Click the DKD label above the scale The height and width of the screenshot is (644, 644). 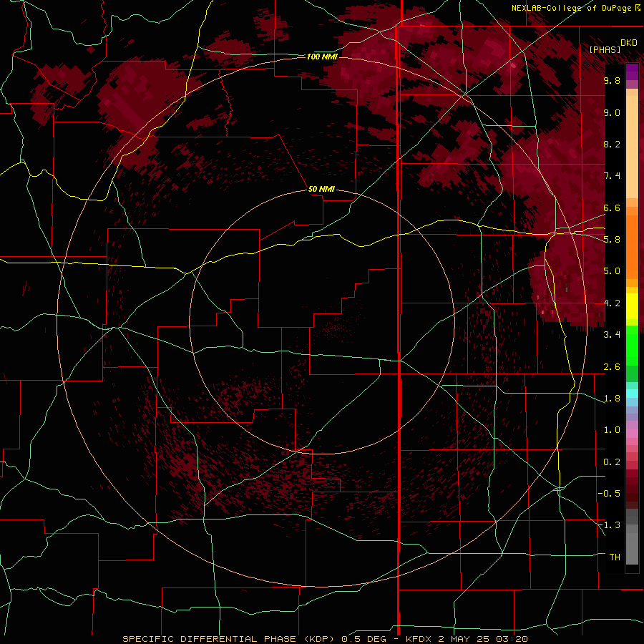click(628, 43)
